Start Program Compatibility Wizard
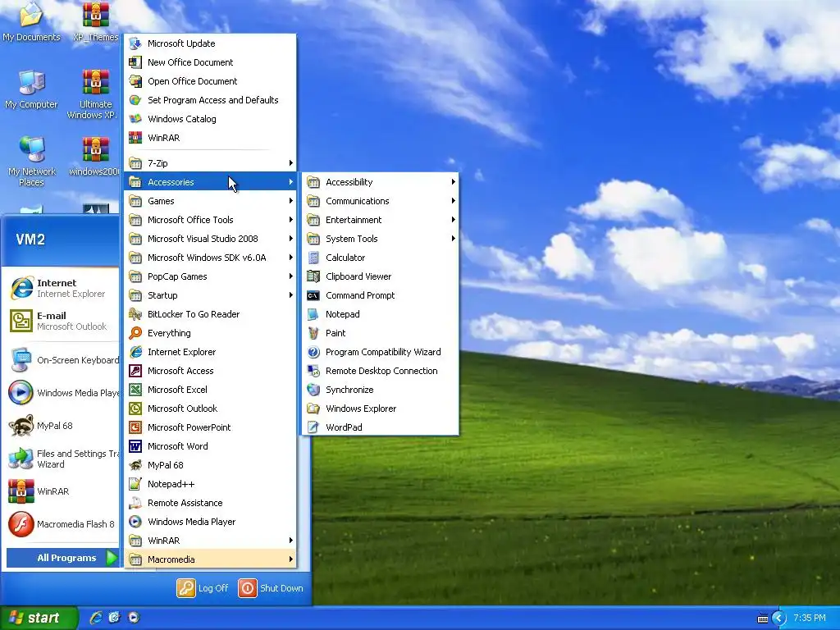The height and width of the screenshot is (630, 840). click(x=381, y=352)
